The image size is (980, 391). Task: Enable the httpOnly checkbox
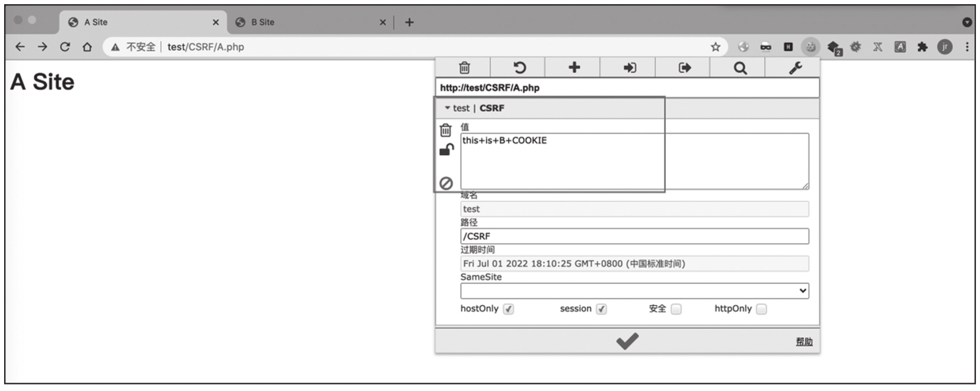click(762, 309)
